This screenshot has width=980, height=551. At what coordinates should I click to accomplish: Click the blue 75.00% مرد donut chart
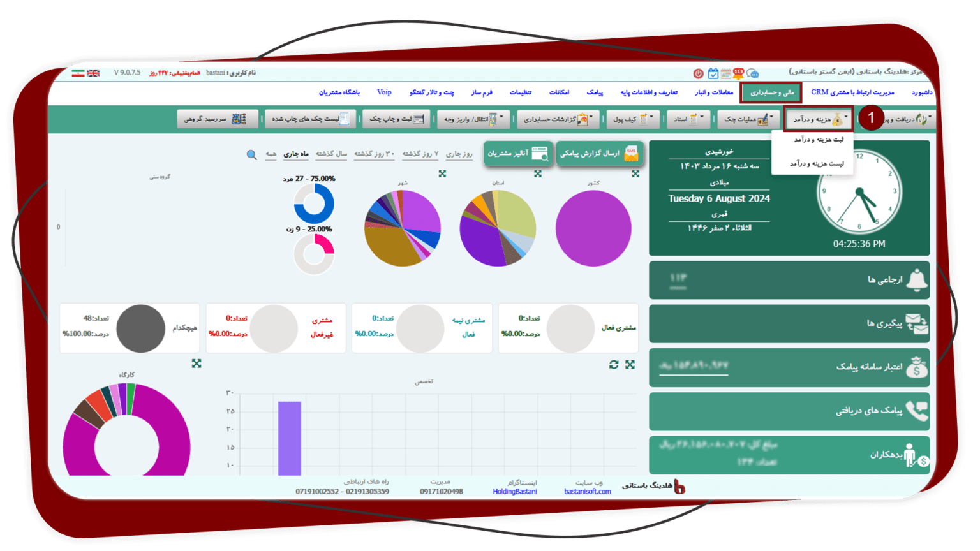coord(313,203)
